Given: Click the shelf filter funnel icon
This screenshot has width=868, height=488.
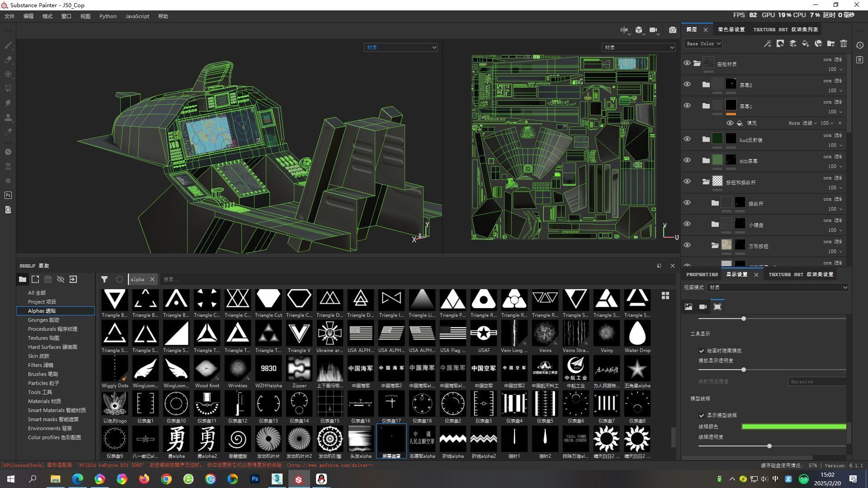Looking at the screenshot, I should pos(104,279).
